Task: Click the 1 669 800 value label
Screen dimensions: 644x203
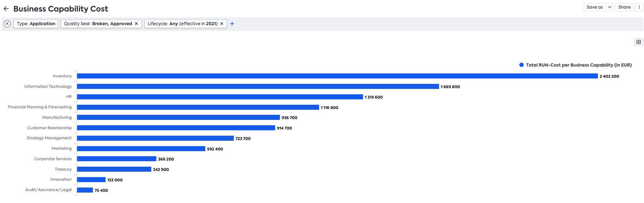Action: (450, 87)
